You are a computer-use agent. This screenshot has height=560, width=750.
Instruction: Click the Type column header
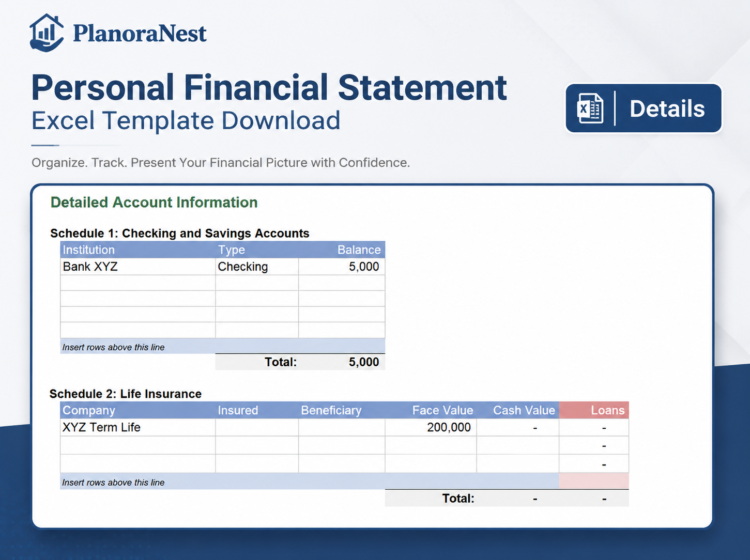(x=257, y=250)
